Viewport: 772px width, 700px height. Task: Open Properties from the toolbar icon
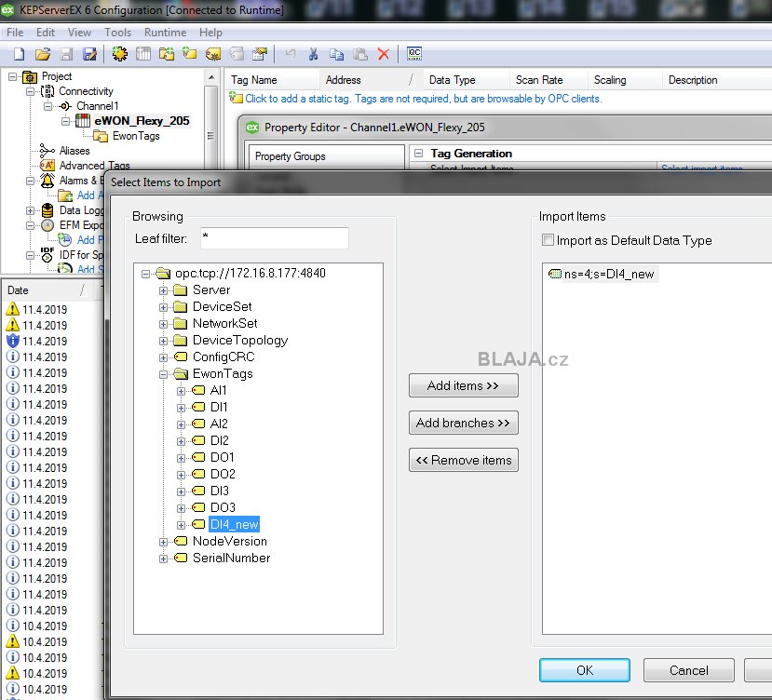[x=260, y=54]
